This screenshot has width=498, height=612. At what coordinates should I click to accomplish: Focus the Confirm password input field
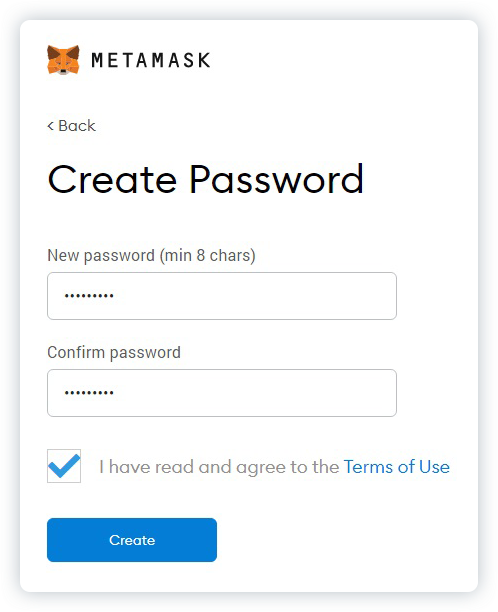222,393
